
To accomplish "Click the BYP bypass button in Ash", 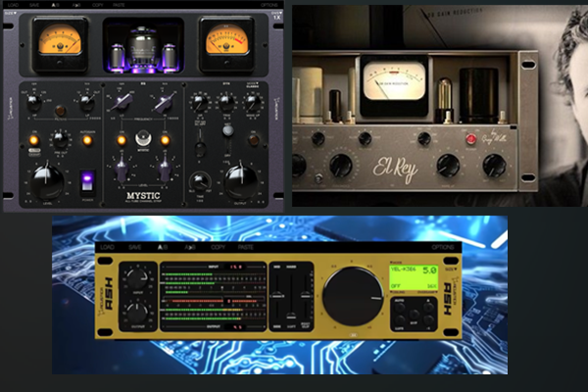I will [x=414, y=315].
